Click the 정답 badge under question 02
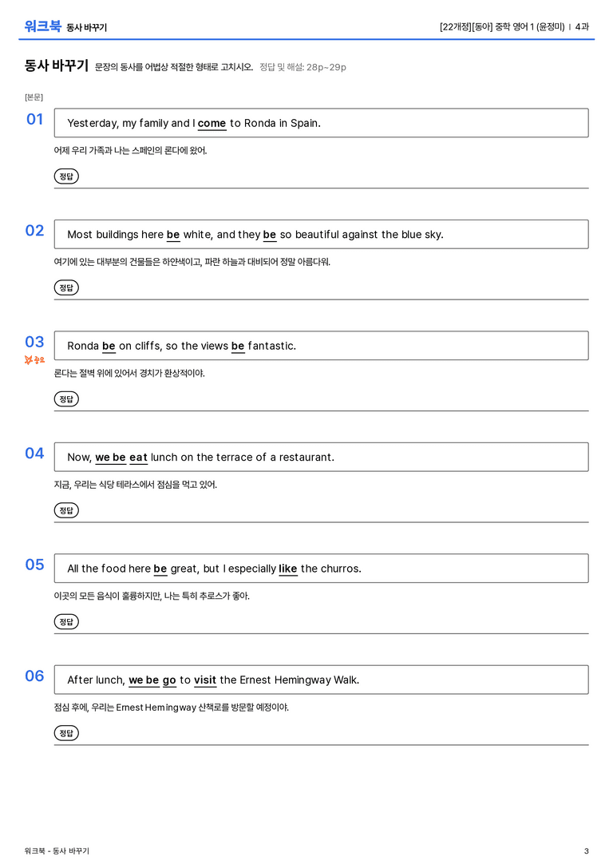This screenshot has width=613, height=868. pos(66,287)
